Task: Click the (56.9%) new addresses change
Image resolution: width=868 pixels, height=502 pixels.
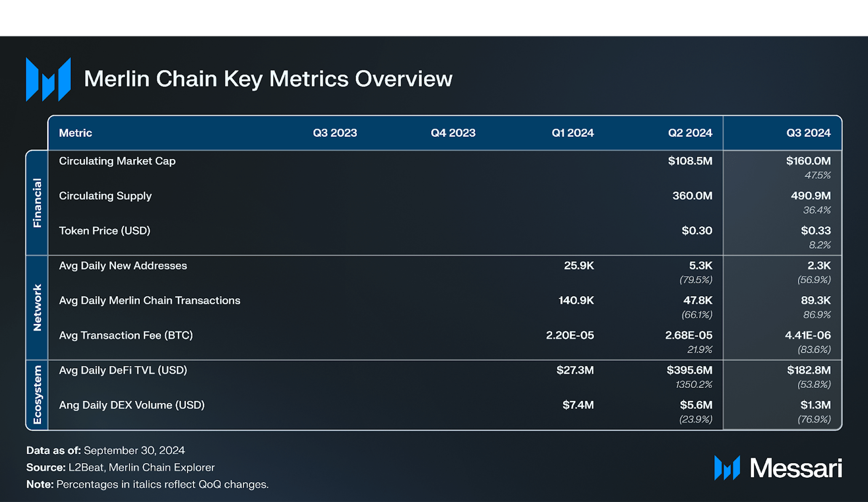Action: click(x=814, y=280)
